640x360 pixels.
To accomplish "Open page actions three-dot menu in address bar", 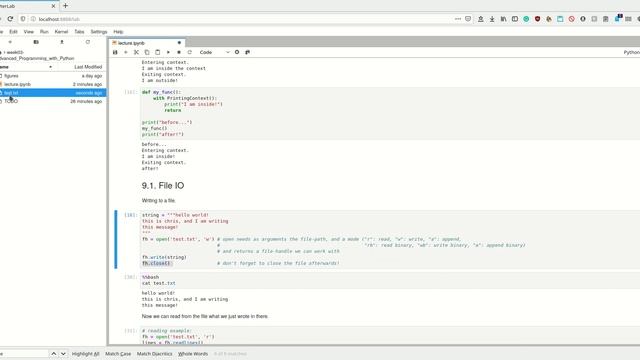I will point(458,19).
